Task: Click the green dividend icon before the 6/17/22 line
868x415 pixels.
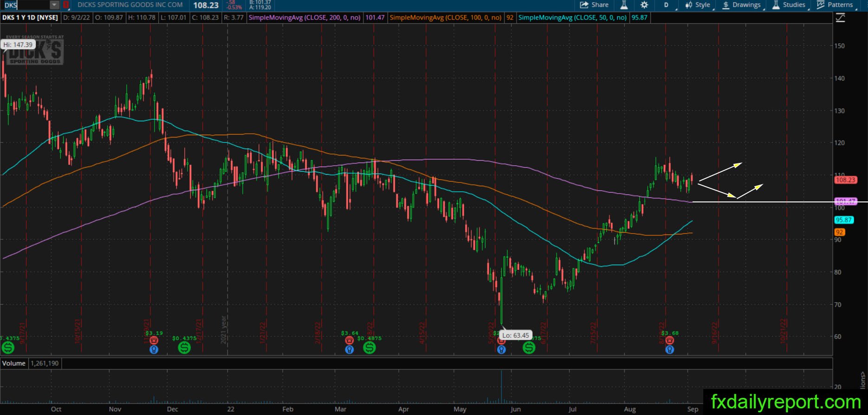Action: [x=529, y=347]
